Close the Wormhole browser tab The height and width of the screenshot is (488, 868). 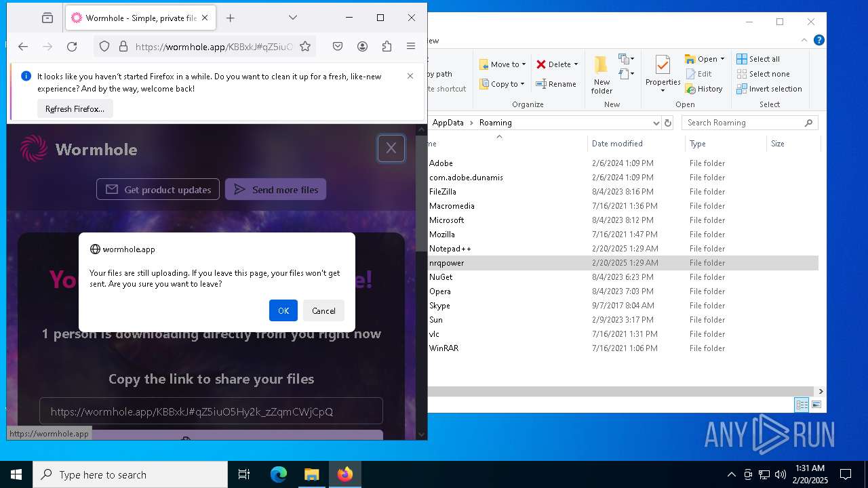205,18
